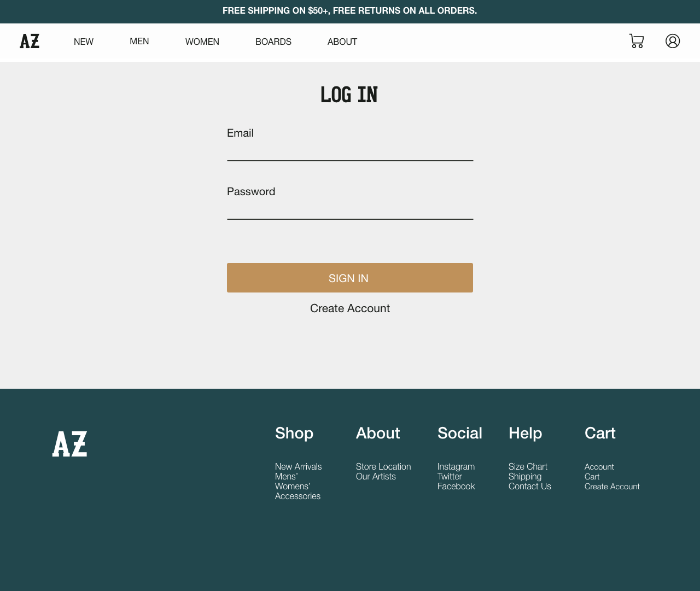Open New Arrivals footer link
The width and height of the screenshot is (700, 591).
click(298, 466)
